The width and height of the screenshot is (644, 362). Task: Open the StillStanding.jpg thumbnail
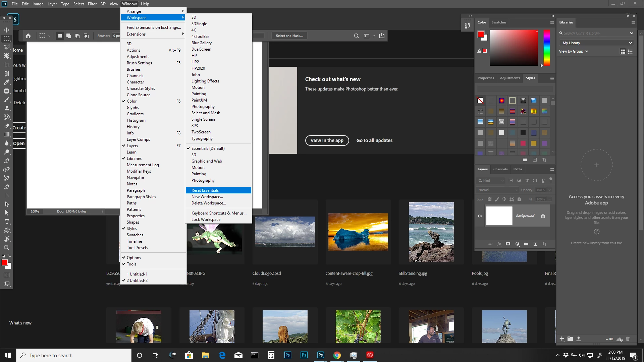coord(431,232)
